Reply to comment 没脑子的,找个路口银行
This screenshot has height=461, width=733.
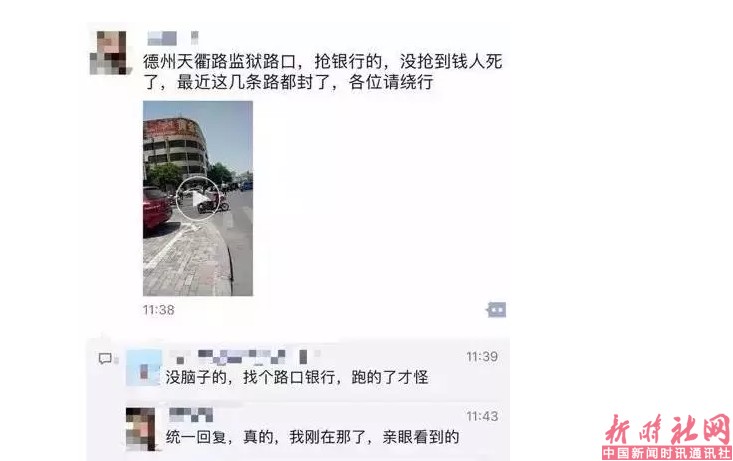(297, 377)
